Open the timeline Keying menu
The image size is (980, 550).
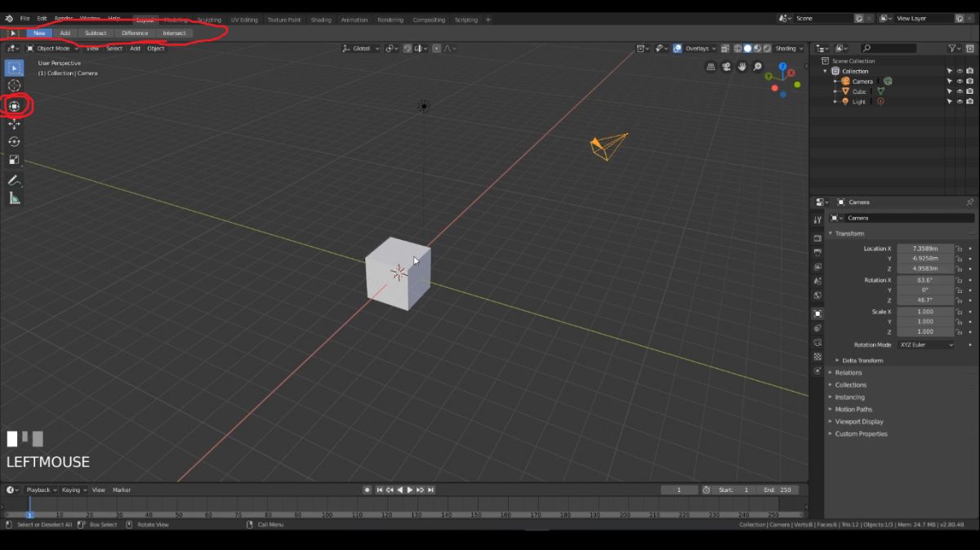73,490
